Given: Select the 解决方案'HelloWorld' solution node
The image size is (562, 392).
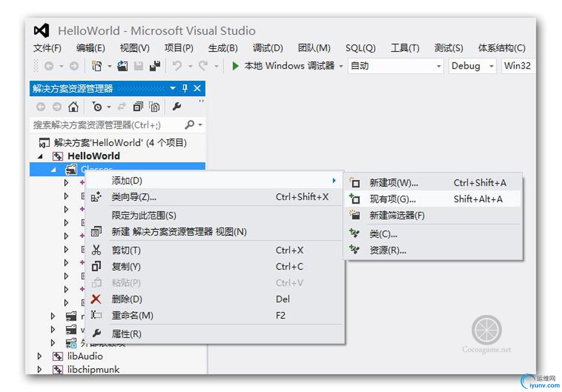Looking at the screenshot, I should coord(120,142).
